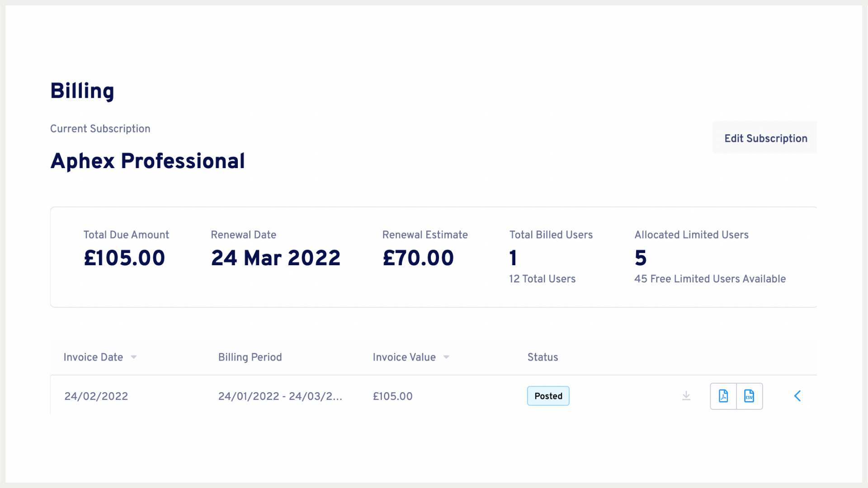Viewport: 868px width, 488px height.
Task: Click the Renewal Estimate £70.00
Action: 418,258
